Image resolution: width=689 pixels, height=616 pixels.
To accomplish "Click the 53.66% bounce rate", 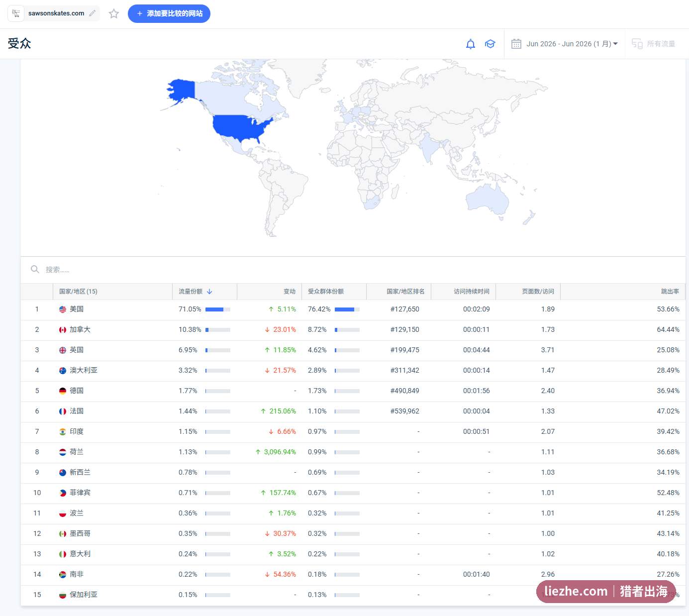I will (668, 309).
